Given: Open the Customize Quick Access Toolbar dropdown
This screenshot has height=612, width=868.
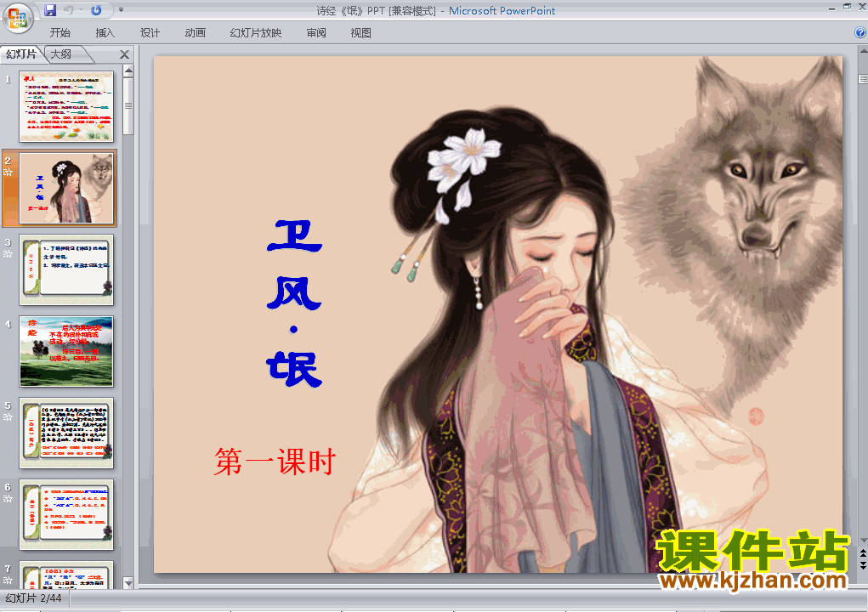Looking at the screenshot, I should coord(121,10).
